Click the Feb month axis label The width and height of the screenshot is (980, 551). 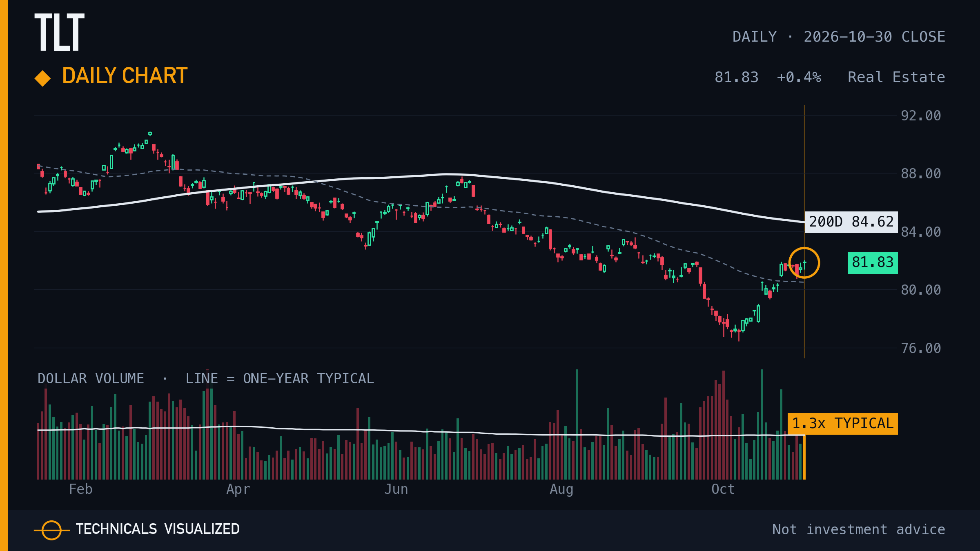pos(80,489)
